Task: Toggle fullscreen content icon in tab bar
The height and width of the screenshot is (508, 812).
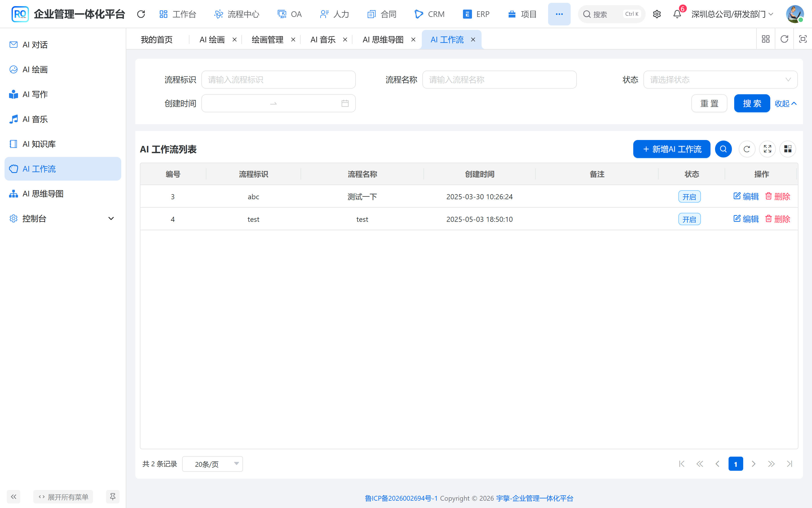Action: (803, 39)
